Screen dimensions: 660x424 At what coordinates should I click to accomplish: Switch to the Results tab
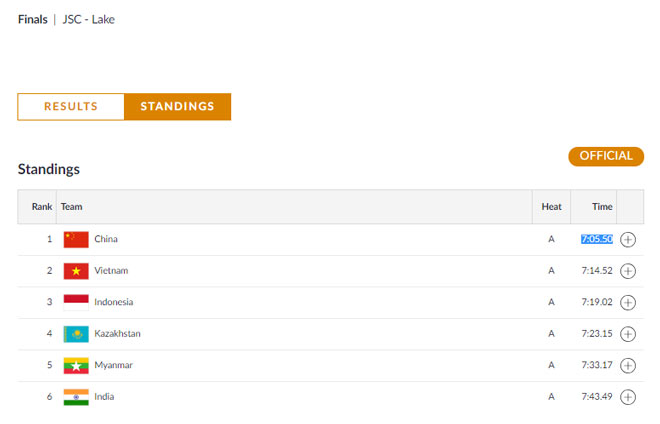point(71,107)
